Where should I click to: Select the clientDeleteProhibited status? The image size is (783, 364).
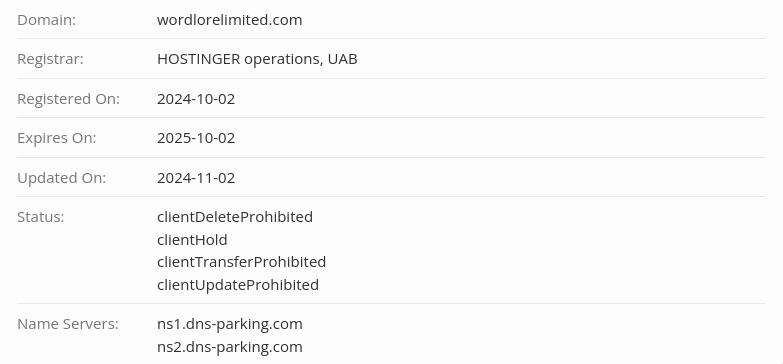(235, 217)
